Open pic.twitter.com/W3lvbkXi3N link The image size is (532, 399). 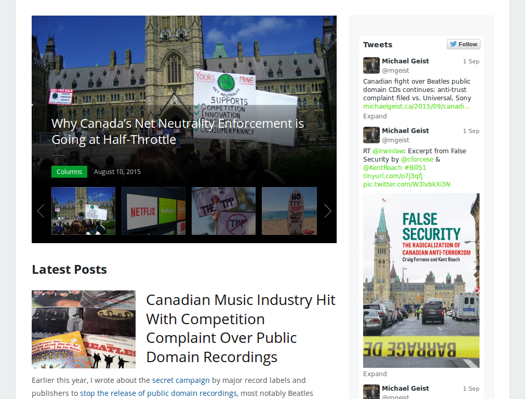(x=406, y=184)
